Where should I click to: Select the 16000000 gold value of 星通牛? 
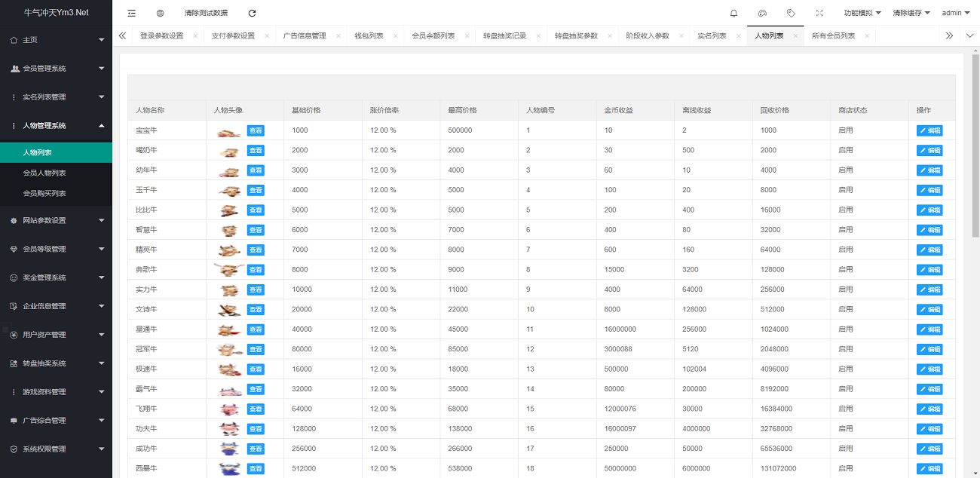[x=620, y=329]
